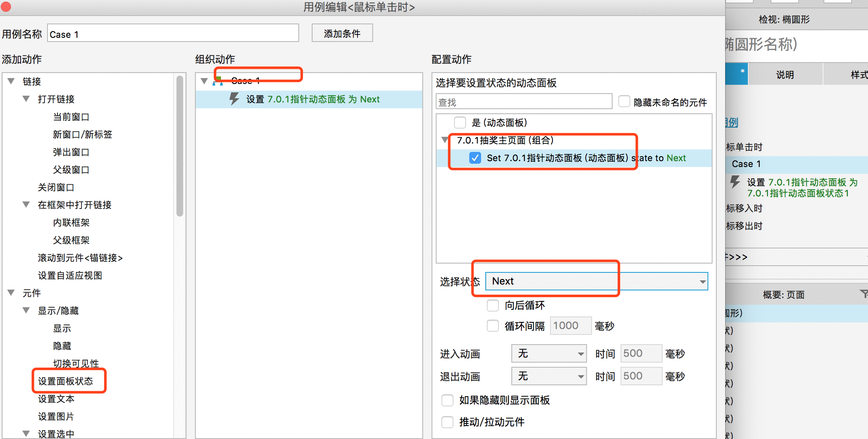The image size is (868, 439).
Task: Click the 循环间隔 1000 milliseconds field
Action: tap(571, 326)
